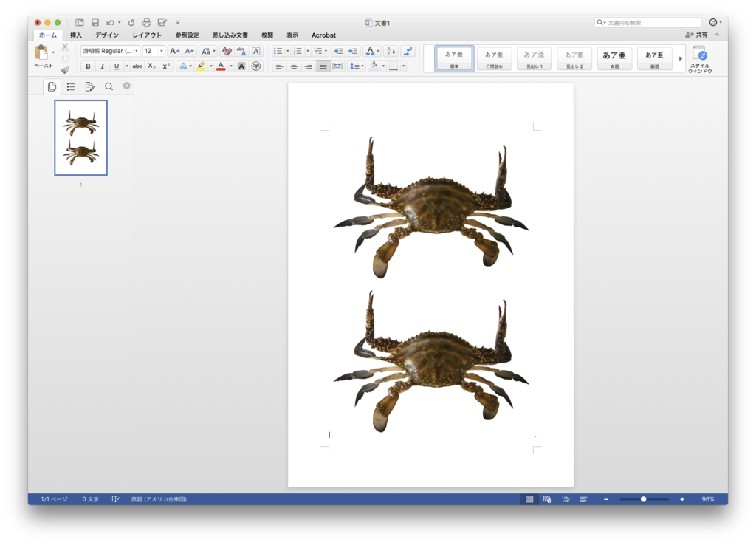The height and width of the screenshot is (545, 756).
Task: Click the Redo/Repeat icon
Action: pos(131,23)
